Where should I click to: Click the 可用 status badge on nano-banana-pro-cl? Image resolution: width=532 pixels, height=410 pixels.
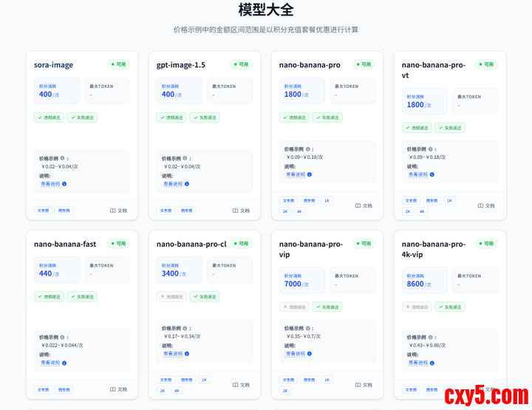coord(241,244)
